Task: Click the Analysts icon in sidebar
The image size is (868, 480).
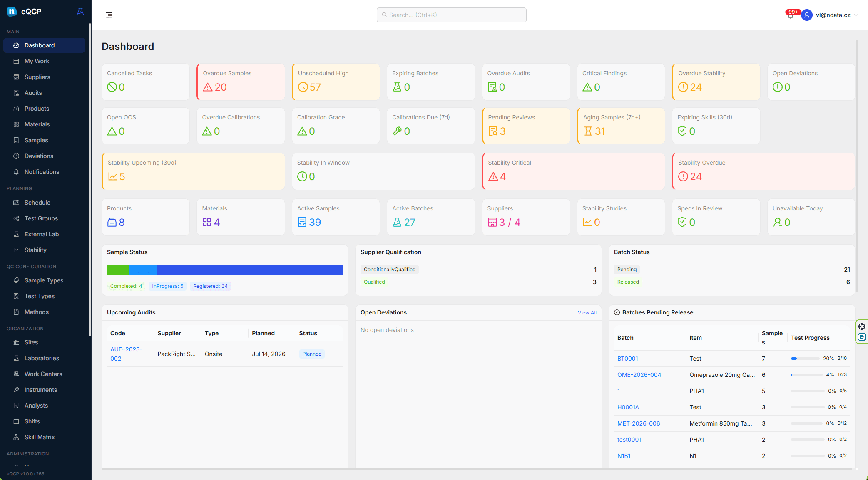Action: pyautogui.click(x=16, y=406)
